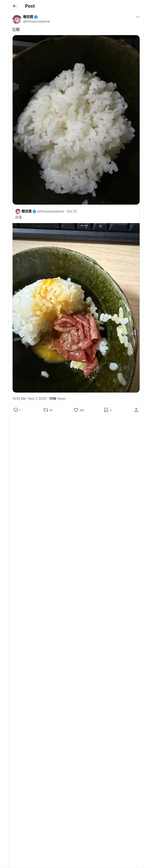
Task: View the 17.1K Views analytics
Action: click(x=57, y=398)
